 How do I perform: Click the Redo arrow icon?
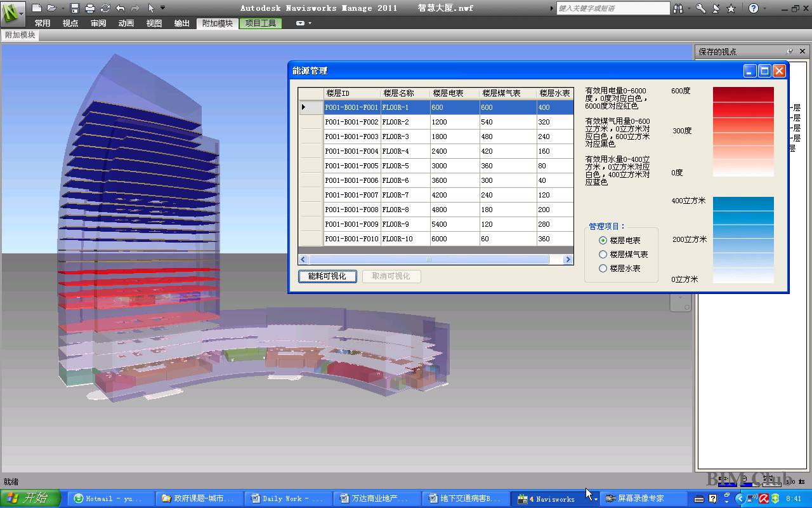[135, 8]
